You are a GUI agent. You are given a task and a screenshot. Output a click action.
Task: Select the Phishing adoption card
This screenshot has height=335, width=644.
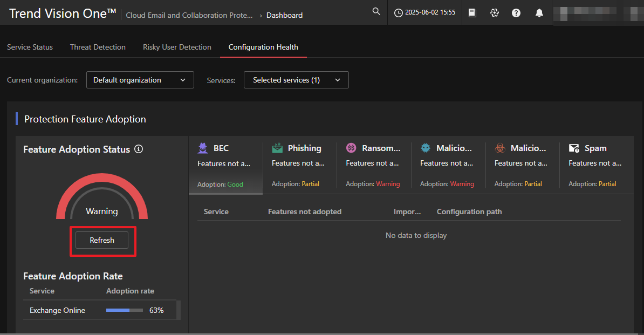pyautogui.click(x=299, y=165)
